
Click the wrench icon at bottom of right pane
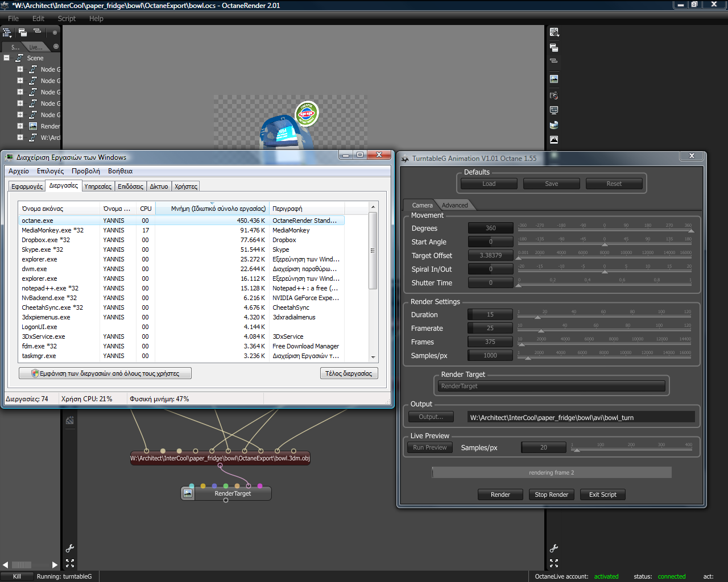(554, 548)
